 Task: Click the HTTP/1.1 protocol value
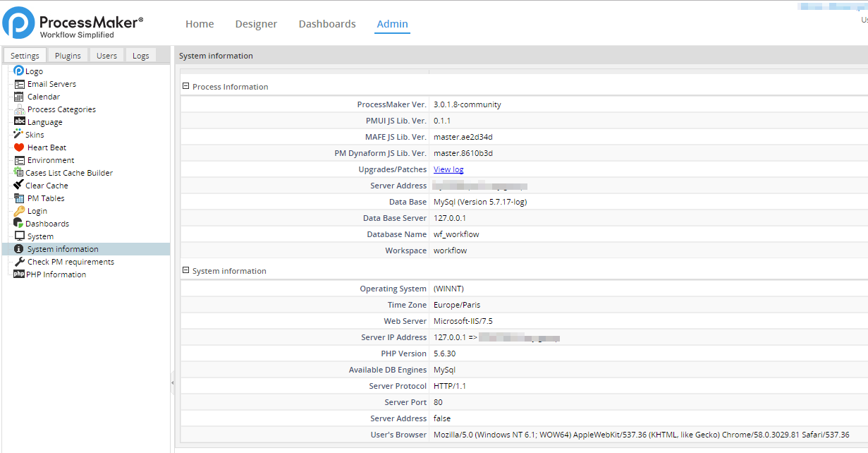(450, 386)
